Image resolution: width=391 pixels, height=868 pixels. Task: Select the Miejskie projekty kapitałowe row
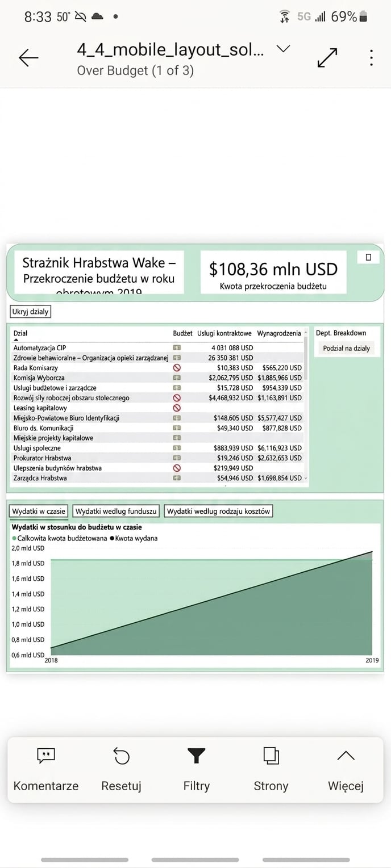pos(157,438)
